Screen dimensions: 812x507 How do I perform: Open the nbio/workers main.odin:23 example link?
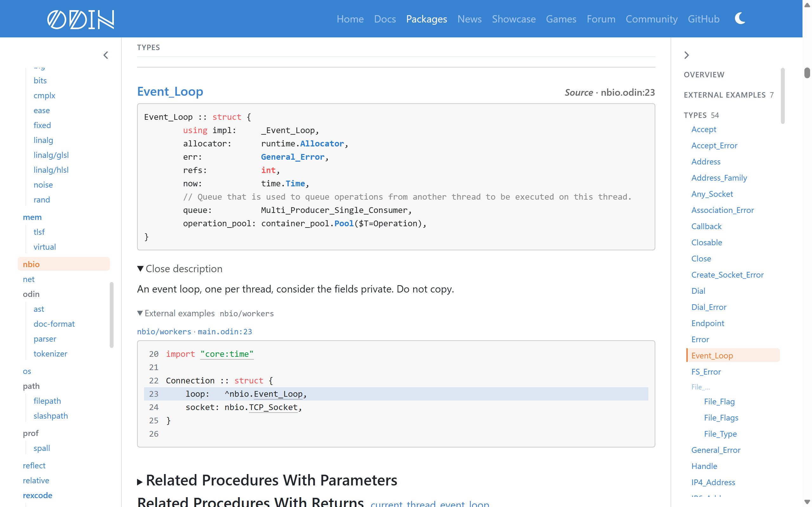click(194, 331)
